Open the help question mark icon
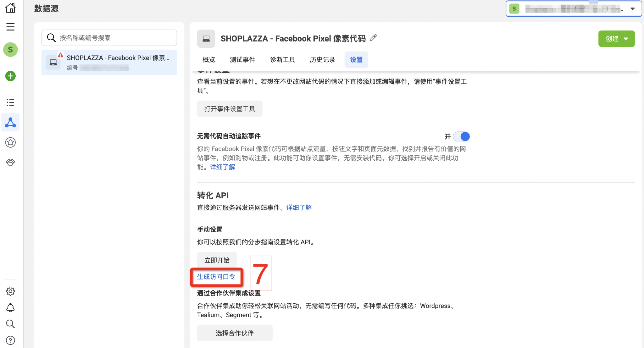The image size is (644, 348). click(x=10, y=340)
